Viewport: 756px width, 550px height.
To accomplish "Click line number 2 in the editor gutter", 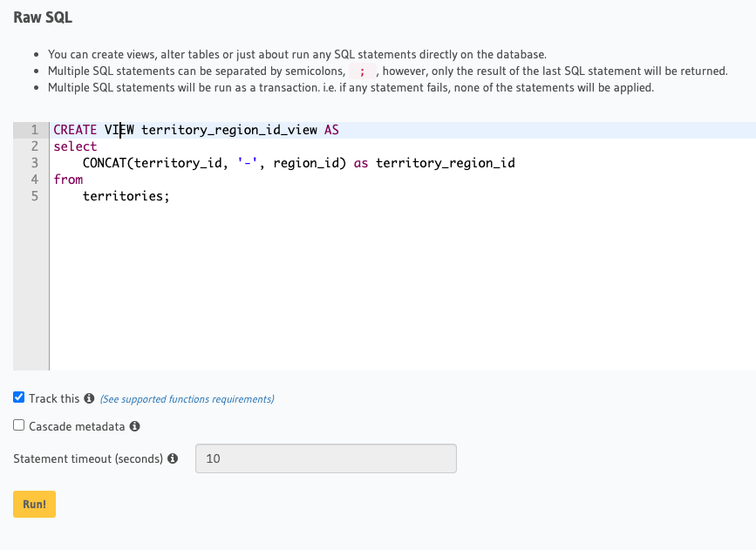I will (x=35, y=146).
